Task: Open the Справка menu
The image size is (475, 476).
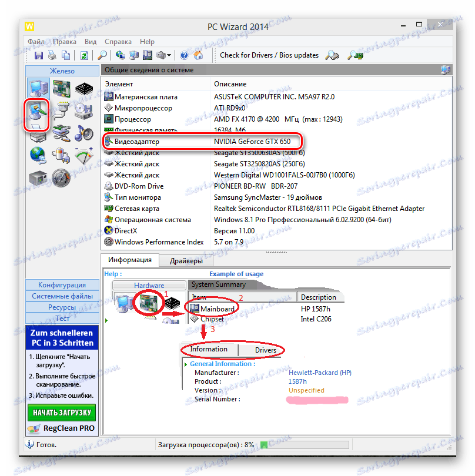Action: coord(118,42)
